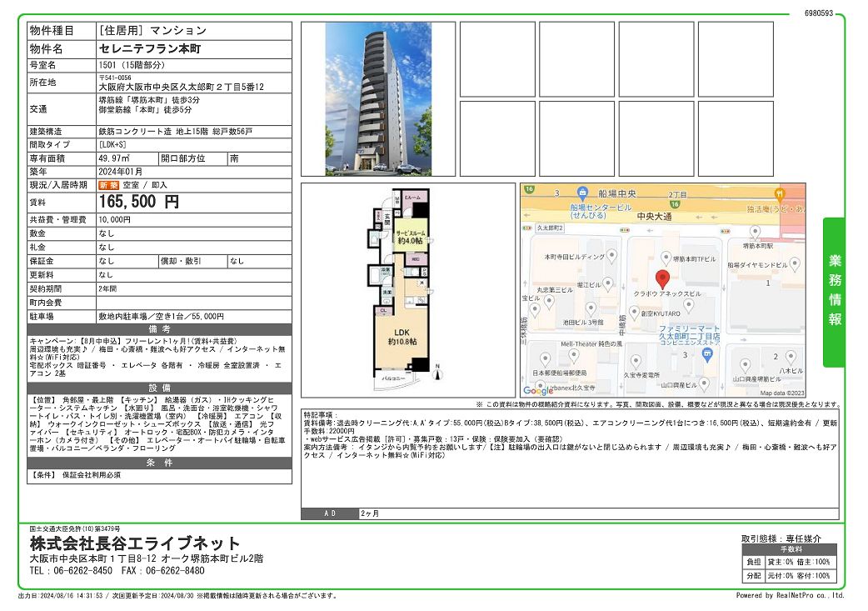This screenshot has height=611, width=868.
Task: Select the map pin beside 山口興産ビル
Action: click(x=704, y=383)
